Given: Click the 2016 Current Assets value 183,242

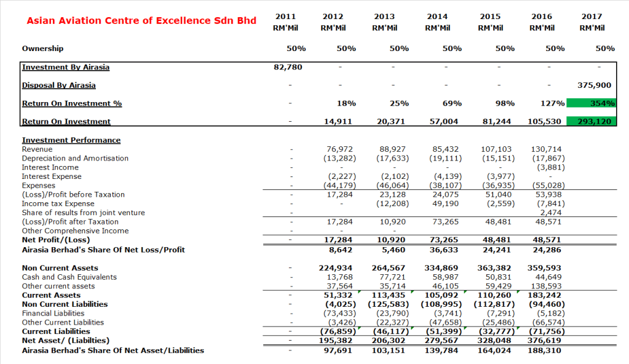Looking at the screenshot, I should pyautogui.click(x=545, y=295).
